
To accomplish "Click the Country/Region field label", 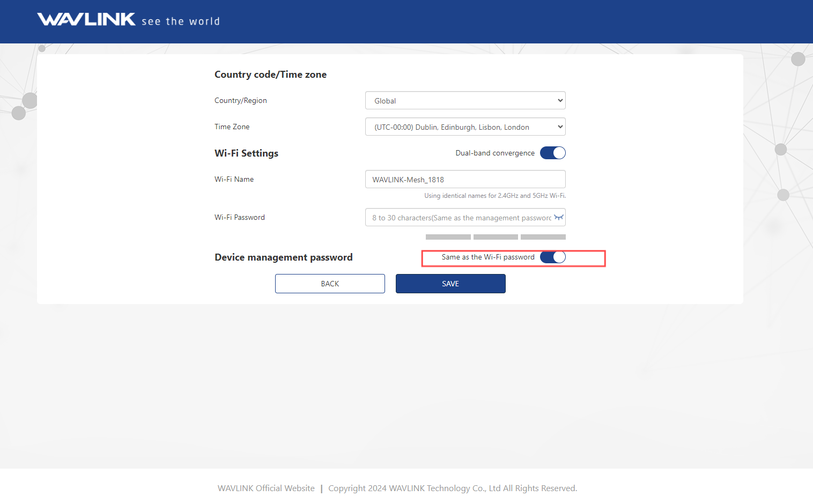I will pyautogui.click(x=240, y=101).
